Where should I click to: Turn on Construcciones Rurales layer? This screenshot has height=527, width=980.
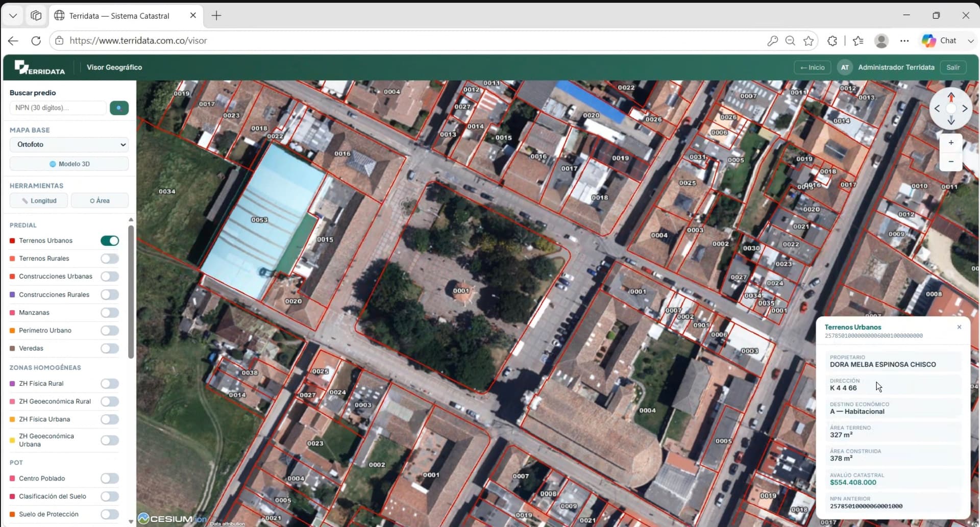click(110, 295)
